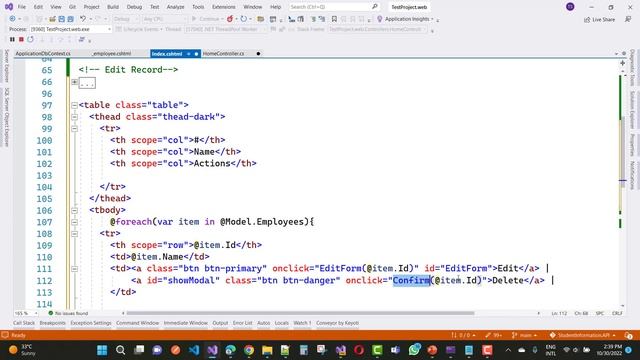Open the Edit menu
Viewport: 640px width, 360px height.
pyautogui.click(x=38, y=7)
